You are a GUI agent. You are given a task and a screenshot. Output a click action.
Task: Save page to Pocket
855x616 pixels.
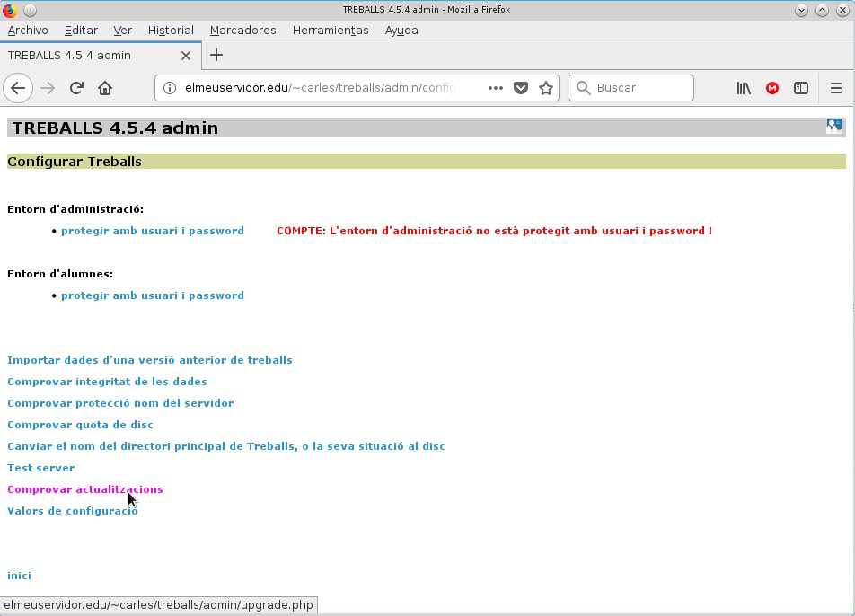(521, 88)
